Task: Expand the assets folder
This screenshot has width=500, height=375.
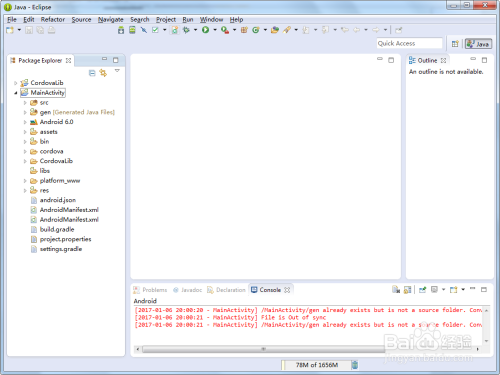Action: tap(25, 132)
